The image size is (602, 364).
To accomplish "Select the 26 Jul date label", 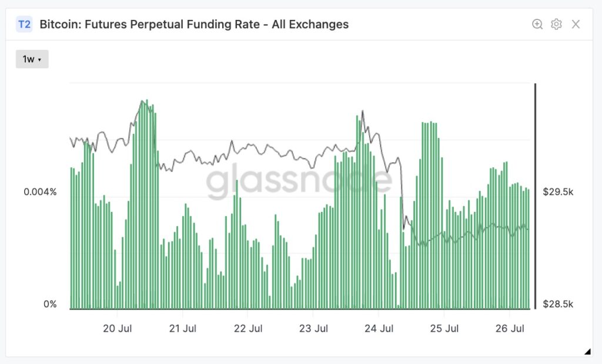I will click(510, 328).
